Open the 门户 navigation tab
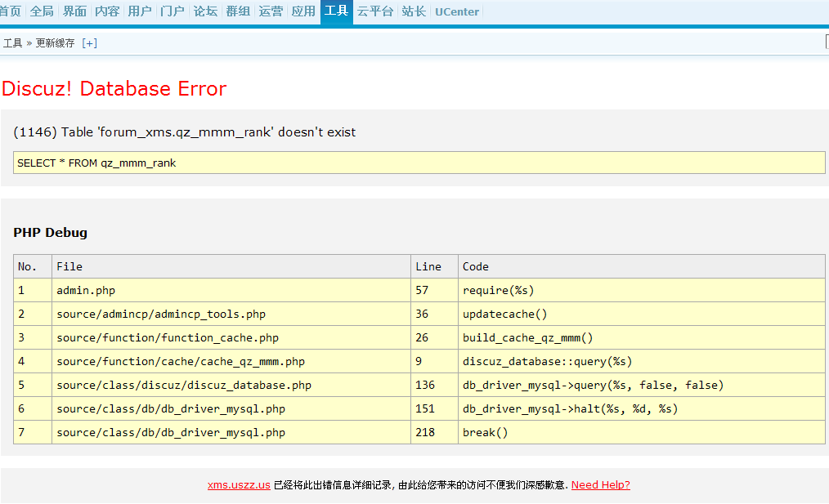The image size is (829, 504). [x=173, y=11]
